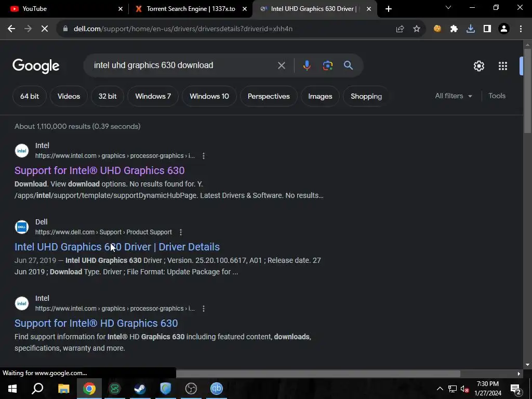Select the Shopping filter

tap(366, 96)
